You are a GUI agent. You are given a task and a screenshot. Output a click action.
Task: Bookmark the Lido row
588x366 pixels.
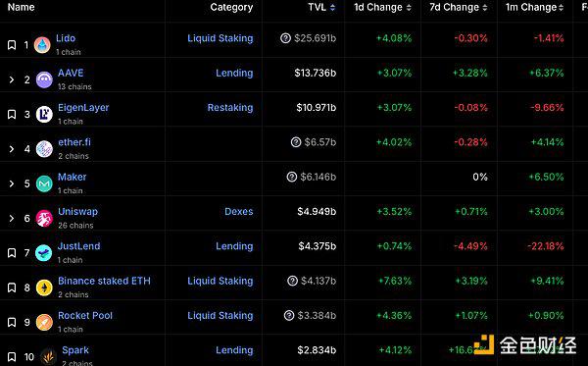12,45
